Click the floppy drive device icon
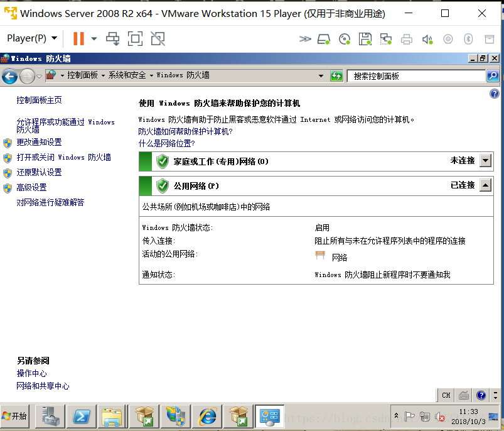This screenshot has height=431, width=504. tap(365, 39)
